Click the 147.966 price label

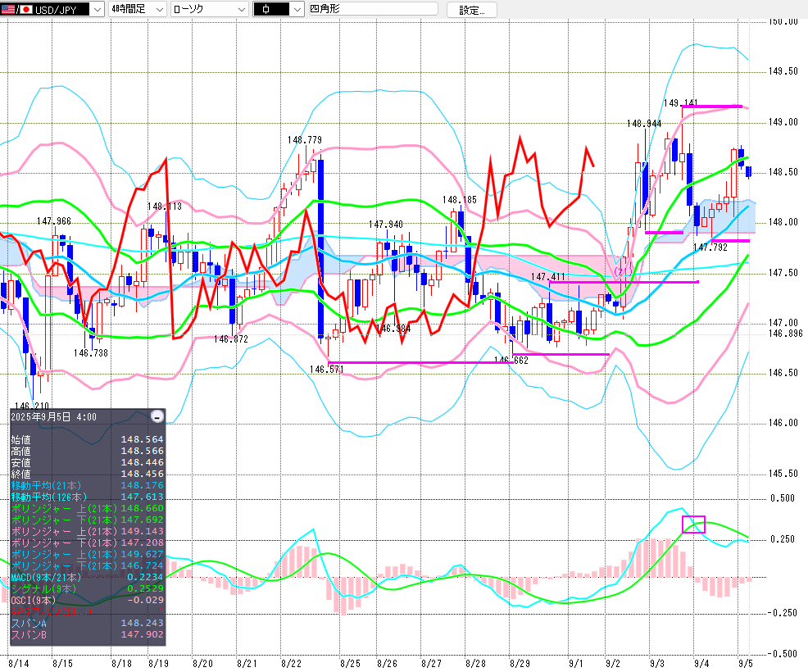click(x=54, y=221)
